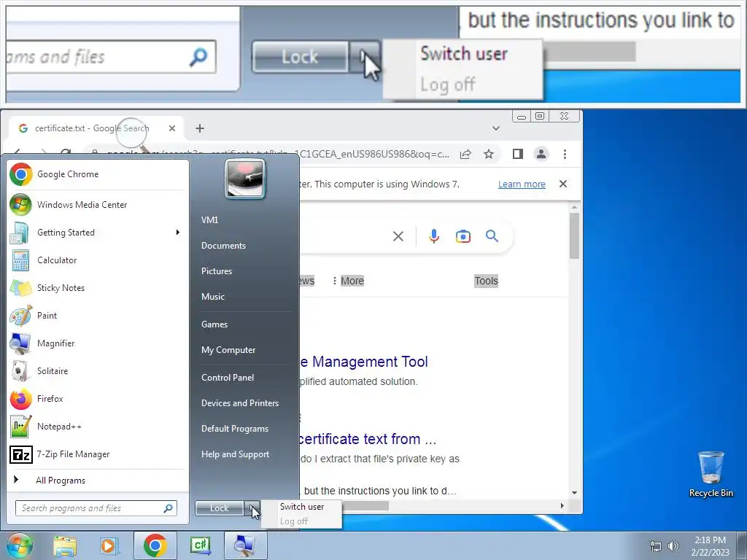Click the user account picture in Start menu
The height and width of the screenshot is (560, 747).
tap(245, 179)
